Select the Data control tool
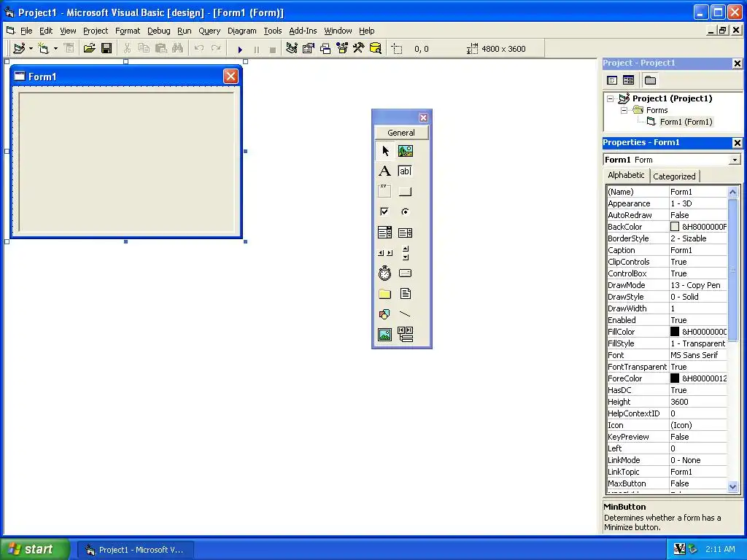The width and height of the screenshot is (747, 560). click(x=406, y=335)
